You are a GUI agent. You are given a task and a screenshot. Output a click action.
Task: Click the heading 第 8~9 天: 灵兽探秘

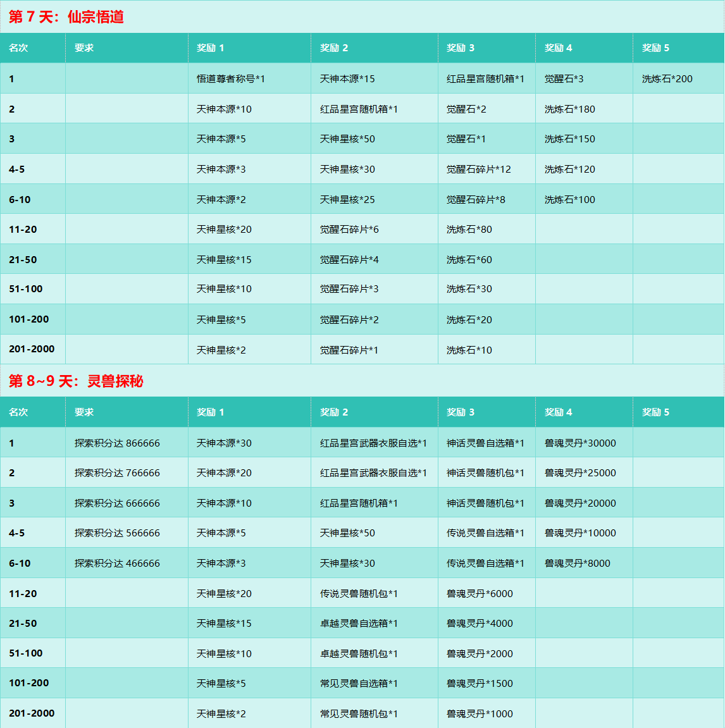[76, 381]
